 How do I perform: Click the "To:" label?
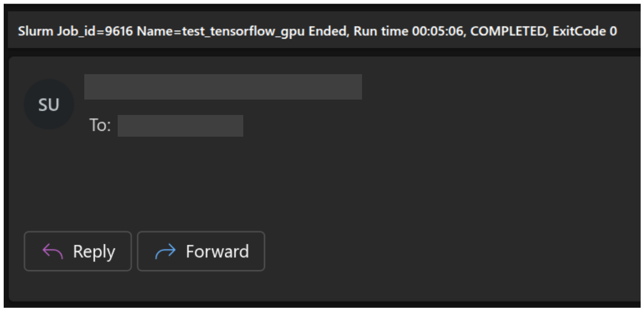(100, 126)
